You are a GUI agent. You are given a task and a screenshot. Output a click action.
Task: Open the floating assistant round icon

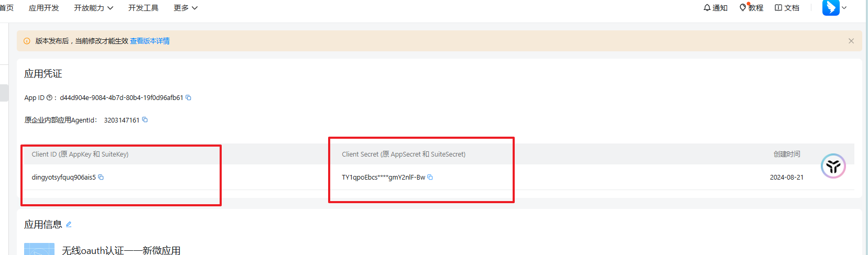pyautogui.click(x=833, y=166)
